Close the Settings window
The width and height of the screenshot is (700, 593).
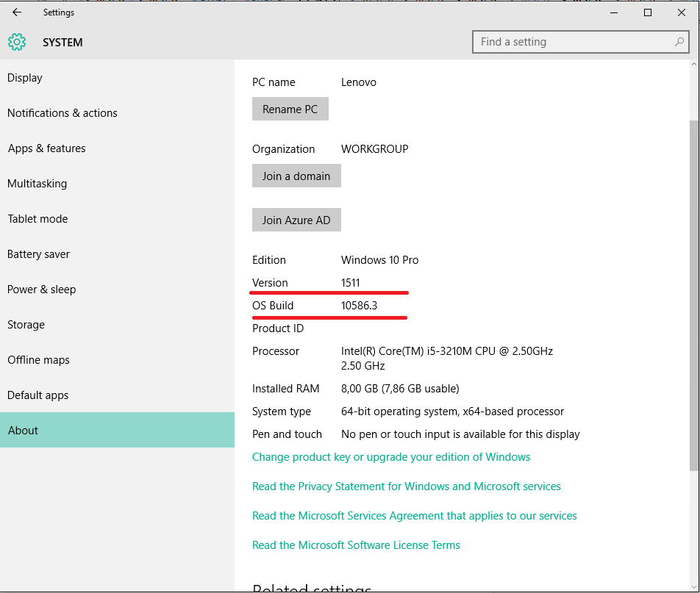point(681,12)
